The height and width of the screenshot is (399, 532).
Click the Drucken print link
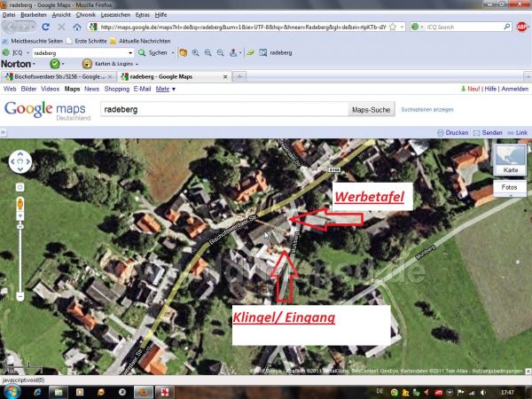(452, 133)
